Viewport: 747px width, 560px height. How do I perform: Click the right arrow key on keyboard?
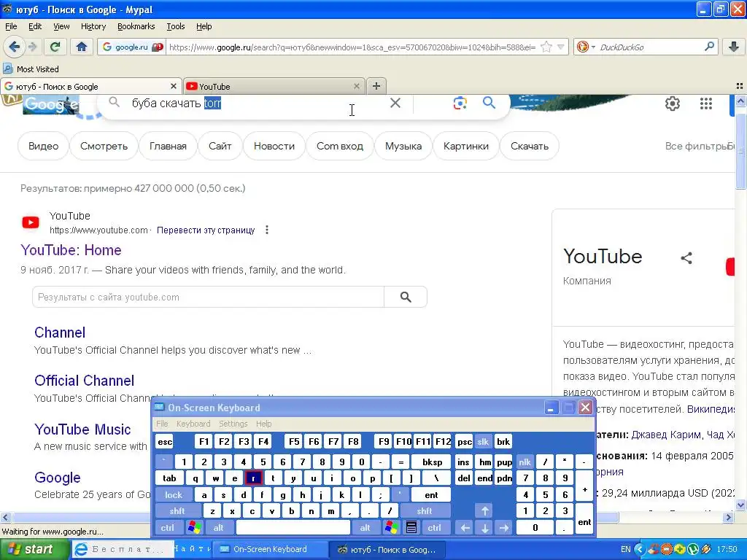pos(504,528)
